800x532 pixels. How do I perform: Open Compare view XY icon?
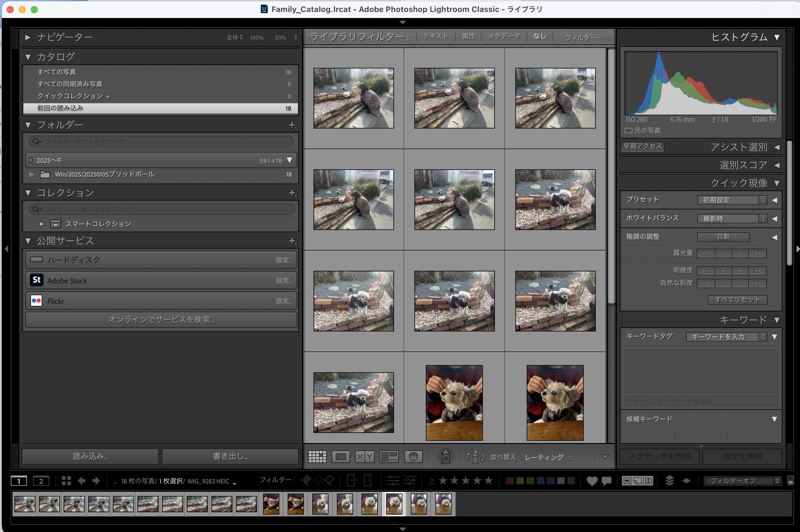(365, 457)
